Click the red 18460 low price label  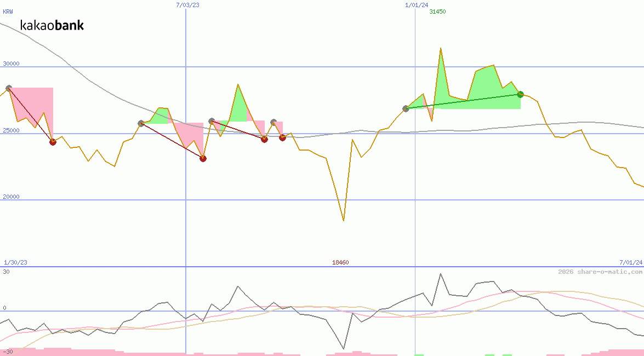coord(340,262)
